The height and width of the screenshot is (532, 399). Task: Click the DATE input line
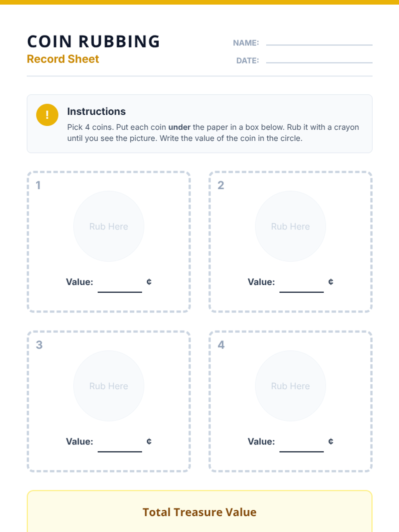pyautogui.click(x=319, y=61)
